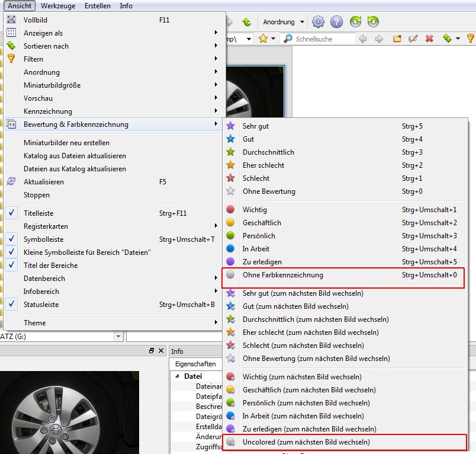
Task: Click 'Miniaturbilder neu erstellen'
Action: tap(66, 143)
